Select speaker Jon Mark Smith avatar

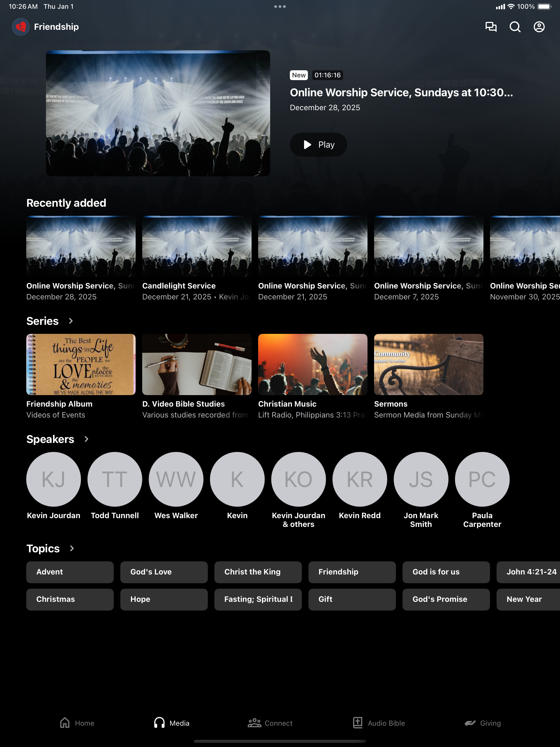pos(421,479)
